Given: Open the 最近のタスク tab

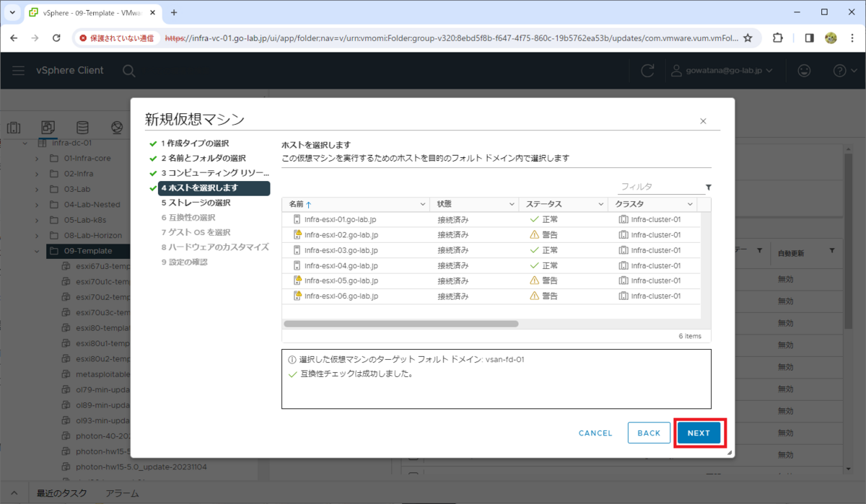Looking at the screenshot, I should tap(61, 493).
